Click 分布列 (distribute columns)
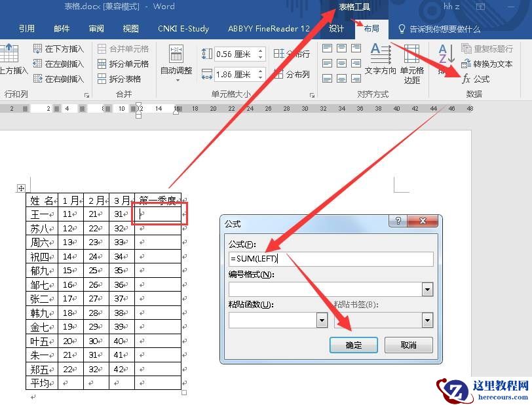Screen dimensions: 532x405 [292, 74]
